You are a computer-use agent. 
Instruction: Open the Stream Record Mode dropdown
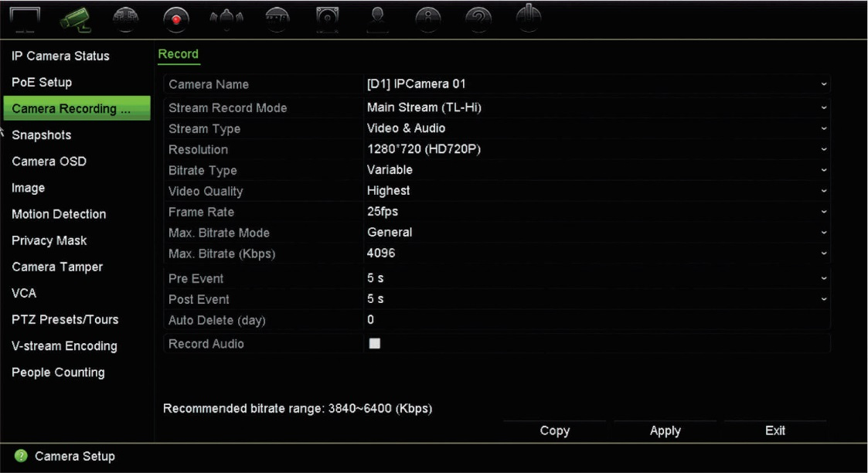[x=596, y=107]
